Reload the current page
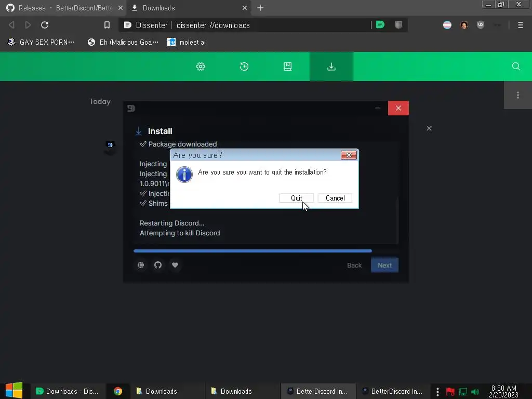The width and height of the screenshot is (532, 399). point(45,25)
